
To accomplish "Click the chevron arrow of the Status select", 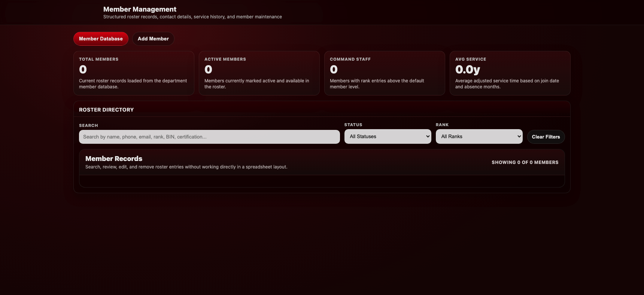I will (428, 137).
